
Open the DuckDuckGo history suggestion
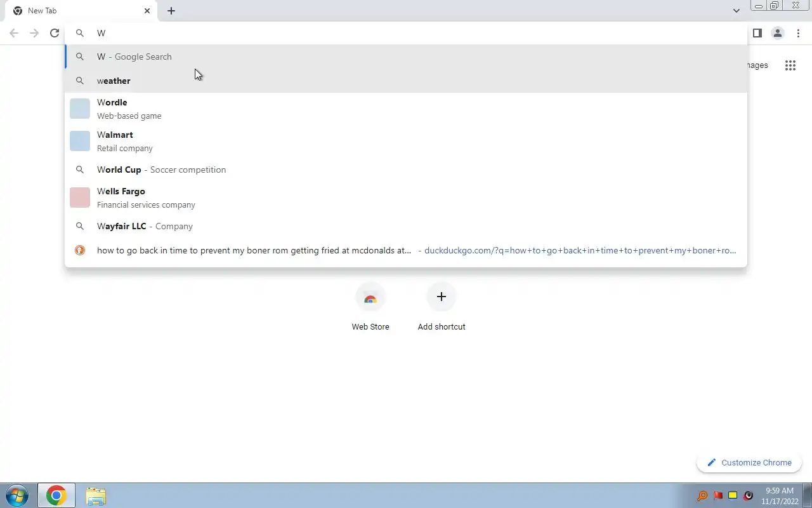tap(406, 250)
